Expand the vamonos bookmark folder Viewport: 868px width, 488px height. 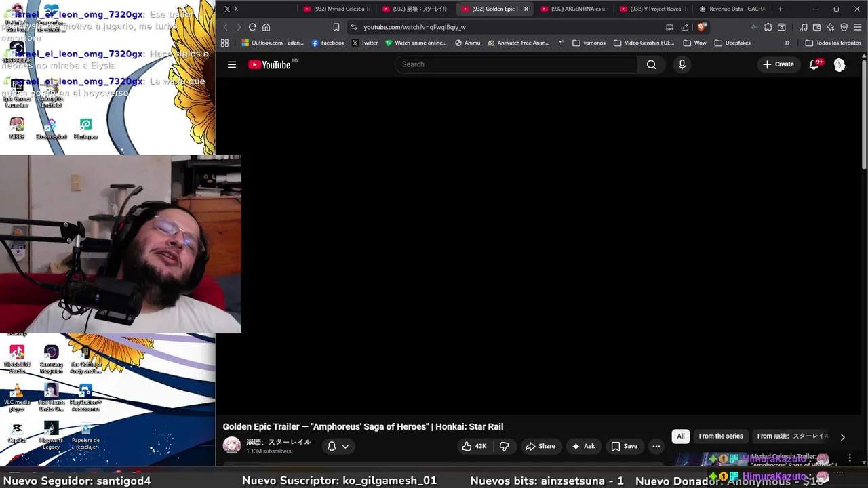tap(589, 43)
